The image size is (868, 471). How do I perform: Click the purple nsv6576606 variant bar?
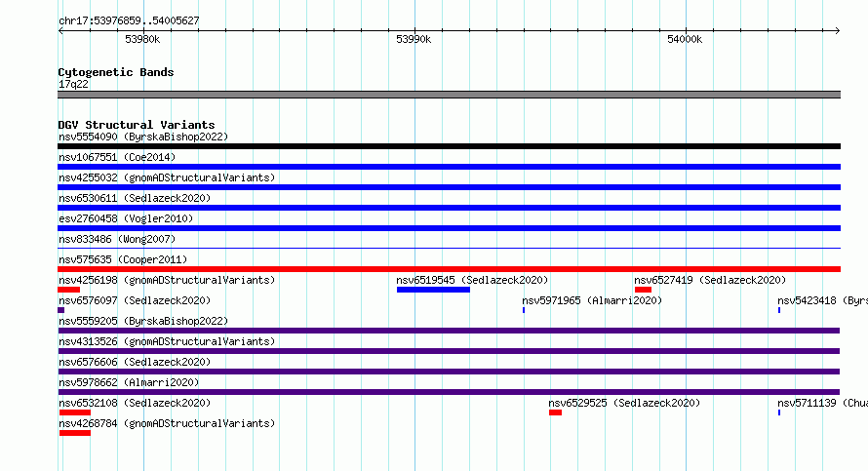click(449, 372)
